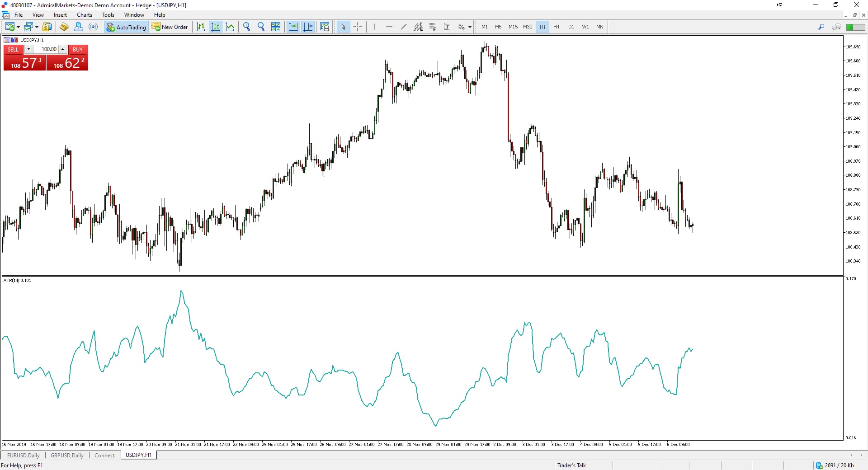
Task: Select the H1 timeframe button
Action: [542, 27]
